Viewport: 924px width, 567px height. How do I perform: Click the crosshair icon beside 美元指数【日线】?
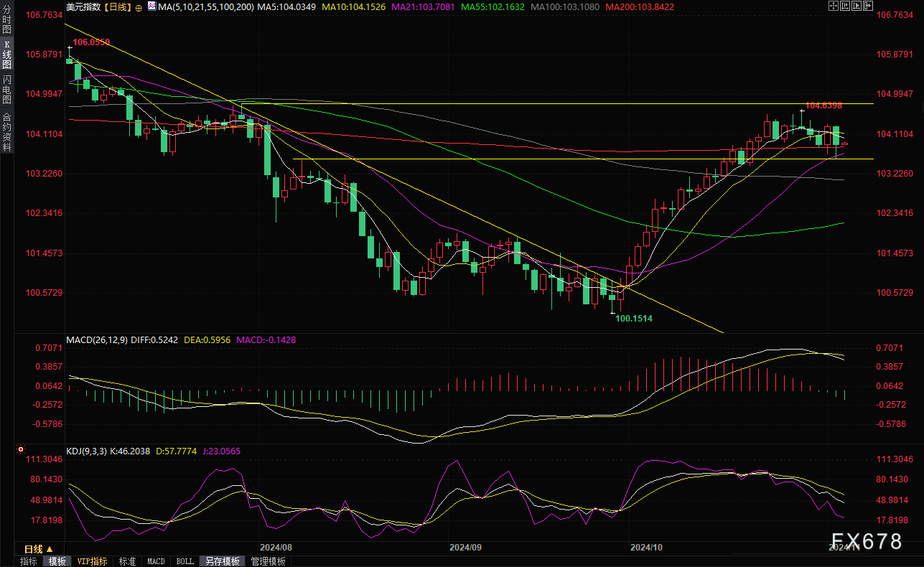point(139,7)
